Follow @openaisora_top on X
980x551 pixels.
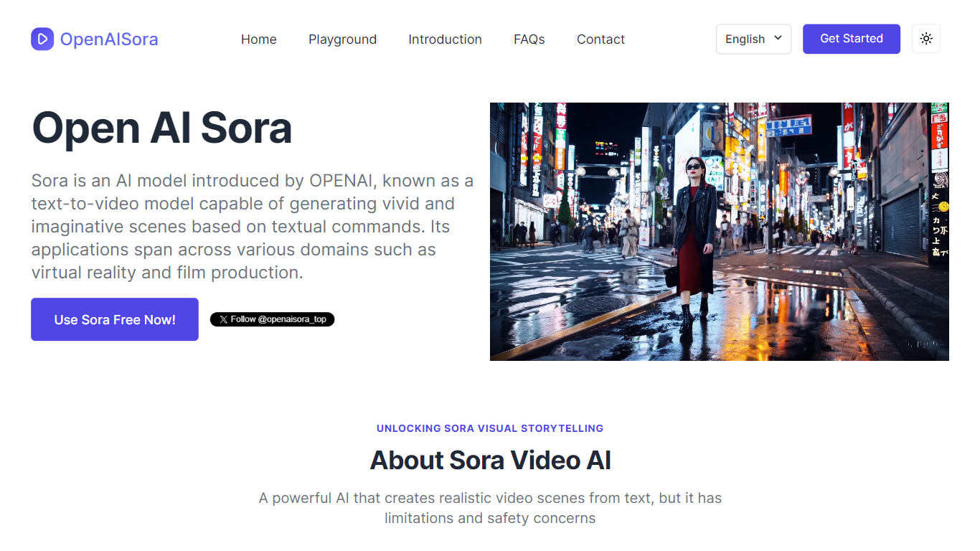pyautogui.click(x=273, y=319)
